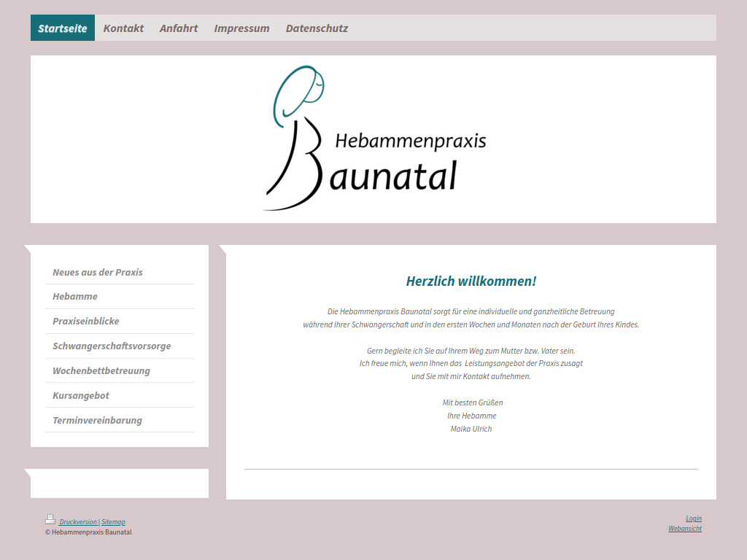Switch to the Kontakt tab

pos(123,28)
